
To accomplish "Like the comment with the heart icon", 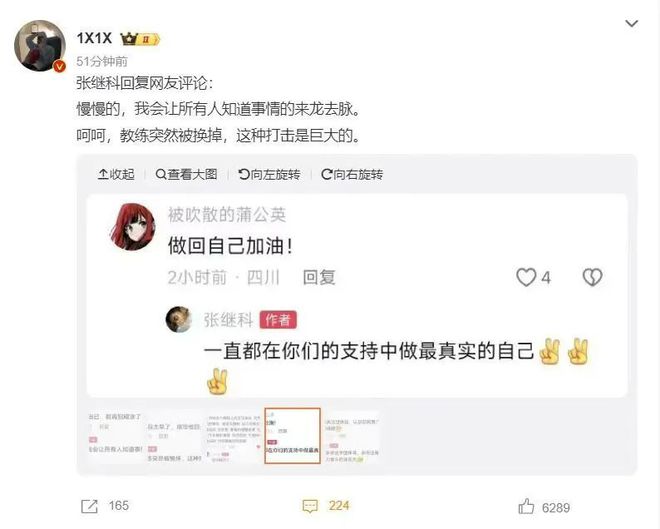I will tap(526, 277).
